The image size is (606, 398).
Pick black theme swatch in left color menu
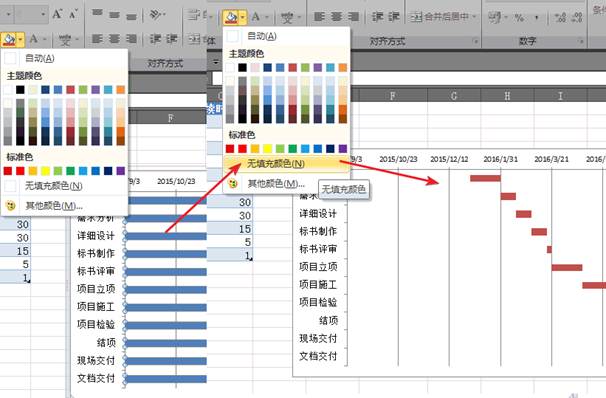20,90
